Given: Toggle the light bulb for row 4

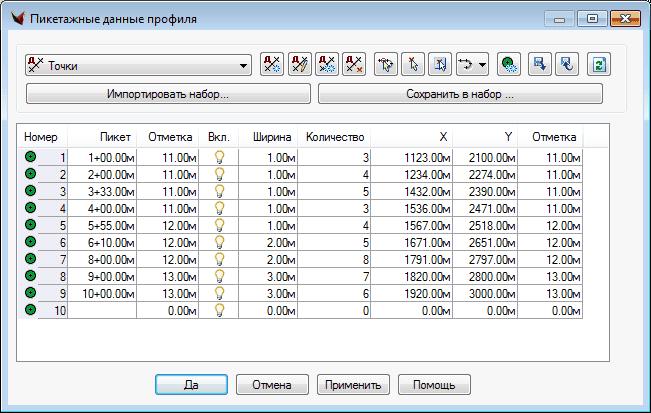Looking at the screenshot, I should [219, 208].
